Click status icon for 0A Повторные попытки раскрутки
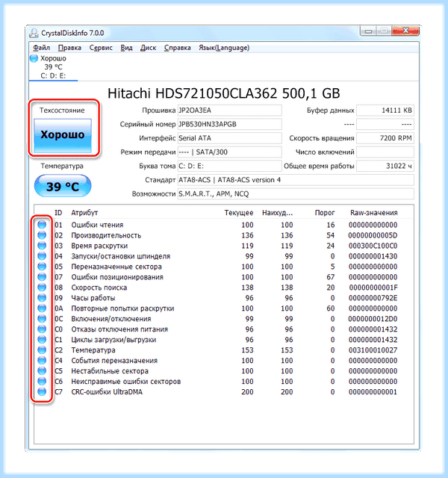The image size is (448, 478). [42, 308]
